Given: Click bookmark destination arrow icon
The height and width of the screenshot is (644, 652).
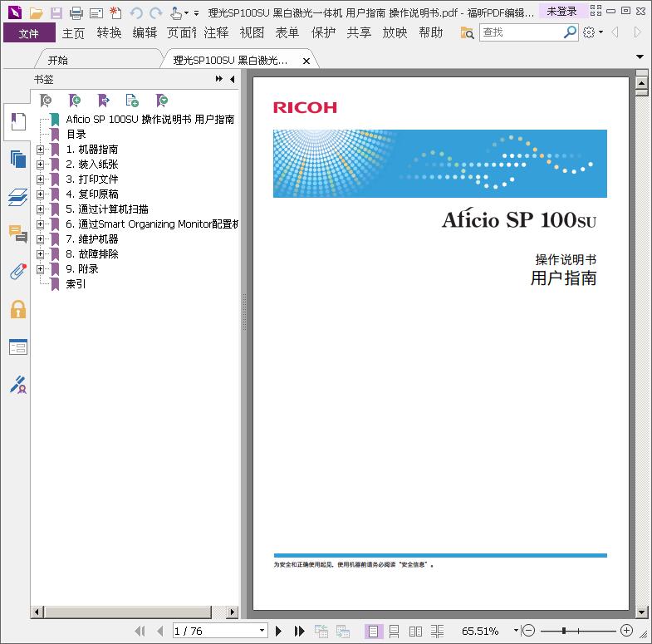Looking at the screenshot, I should pos(103,101).
